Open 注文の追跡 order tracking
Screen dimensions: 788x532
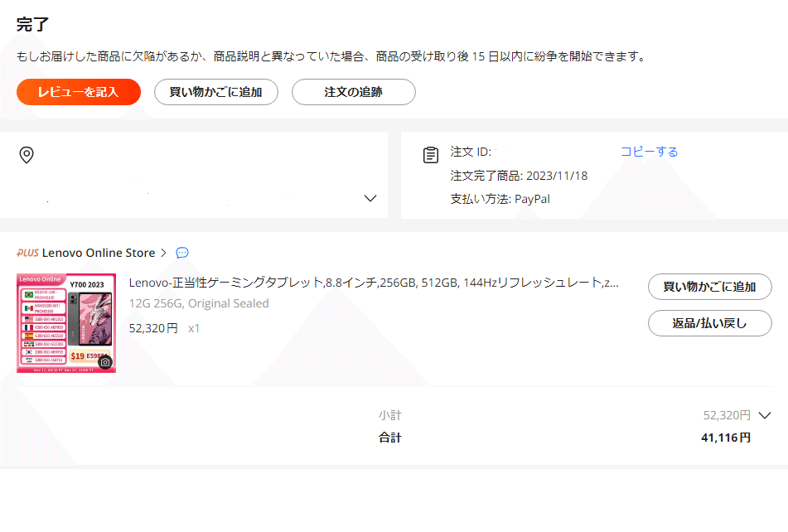pos(353,92)
